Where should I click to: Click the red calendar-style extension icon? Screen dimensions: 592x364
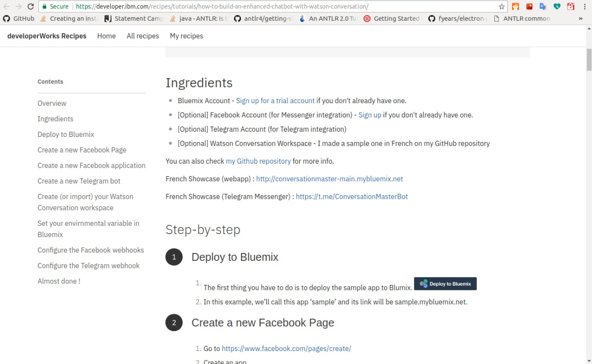pyautogui.click(x=571, y=6)
